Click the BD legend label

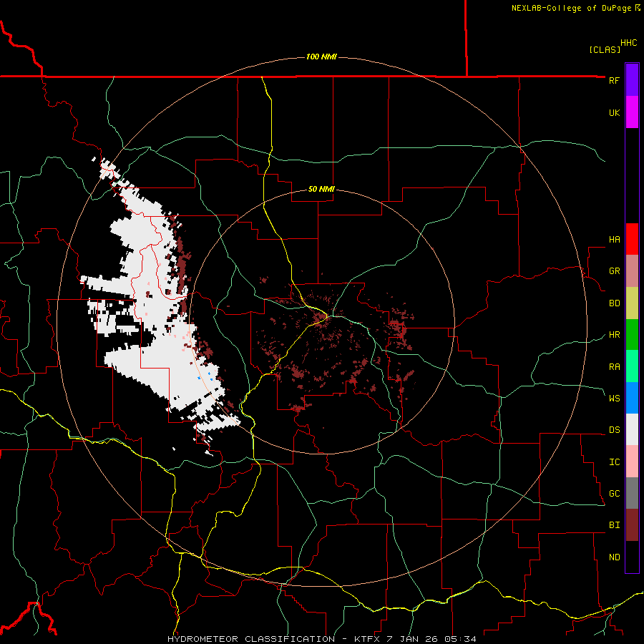(x=614, y=303)
